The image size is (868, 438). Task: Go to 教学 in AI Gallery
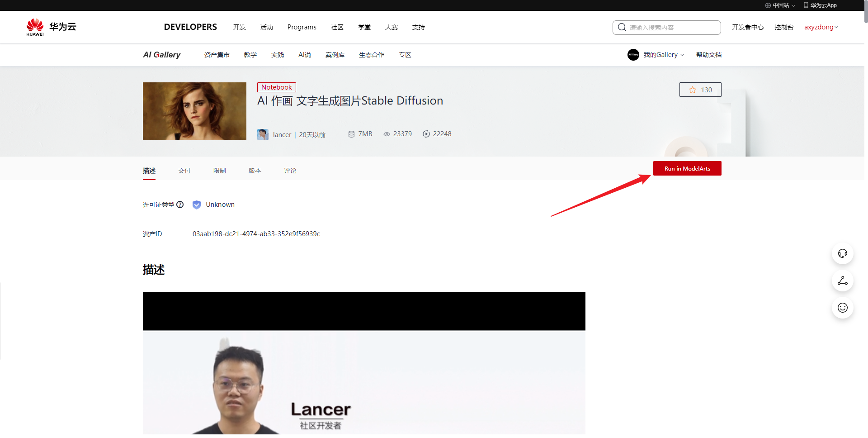tap(250, 55)
